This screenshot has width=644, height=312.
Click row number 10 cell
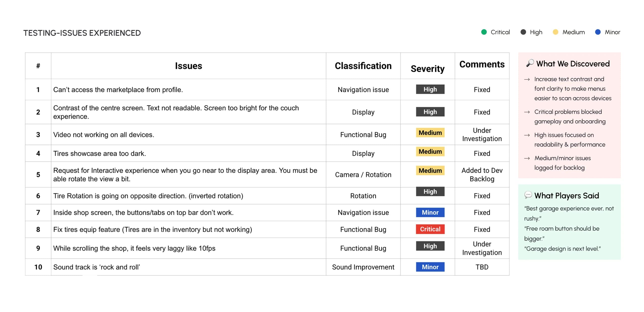click(38, 267)
